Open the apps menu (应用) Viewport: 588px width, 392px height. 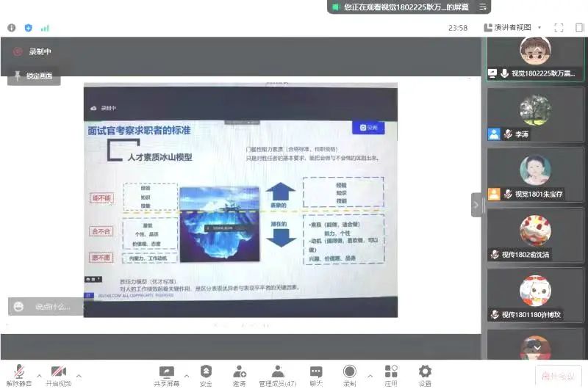point(390,374)
